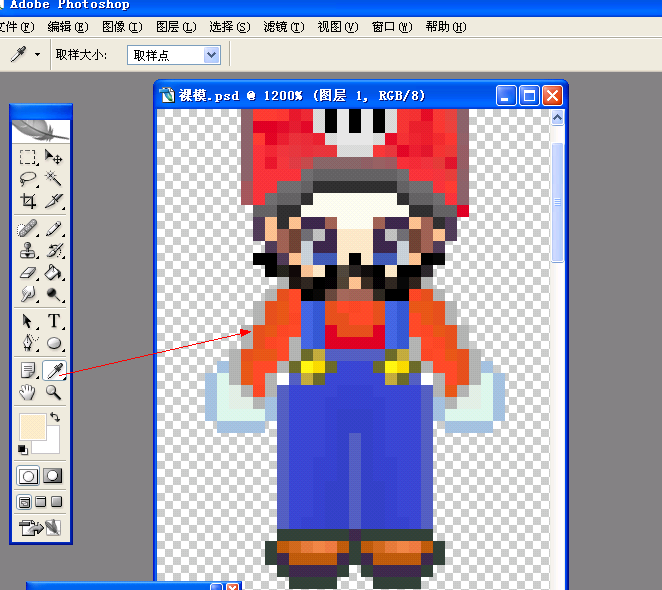662x590 pixels.
Task: Select the History Brush tool
Action: 54,250
